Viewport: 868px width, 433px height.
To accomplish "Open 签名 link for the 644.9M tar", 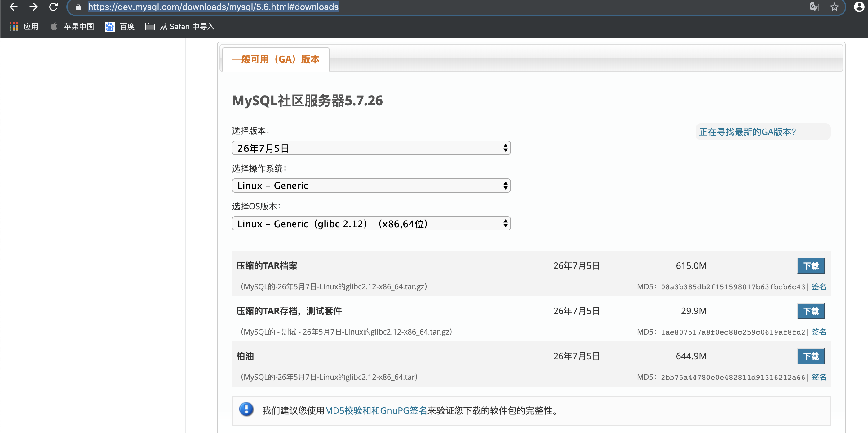I will tap(818, 377).
